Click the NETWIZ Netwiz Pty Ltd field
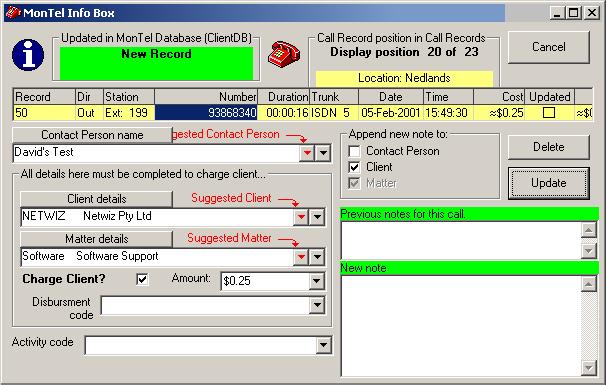 (x=157, y=217)
